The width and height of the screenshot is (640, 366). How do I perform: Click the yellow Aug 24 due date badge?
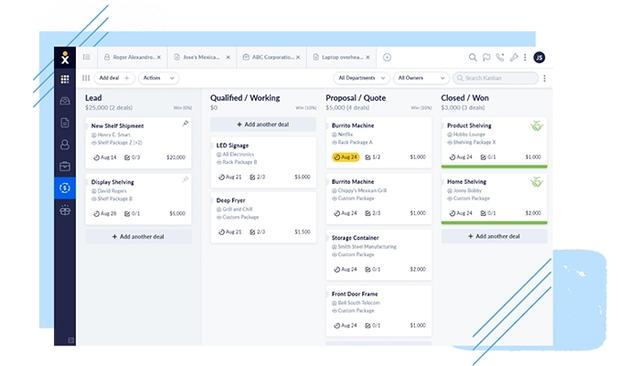(346, 157)
